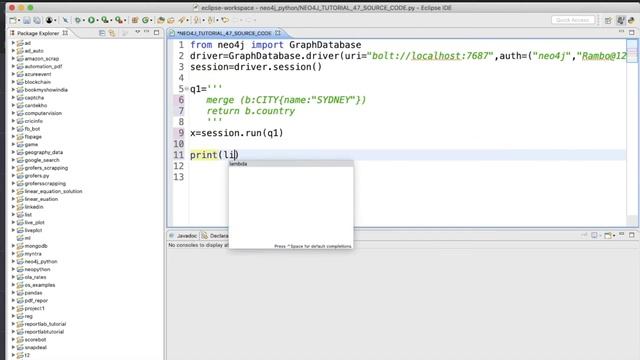Image resolution: width=640 pixels, height=360 pixels.
Task: Select the NEO4J_TUTORIAL_47_SOURCE_CODE editor tab
Action: pos(224,33)
